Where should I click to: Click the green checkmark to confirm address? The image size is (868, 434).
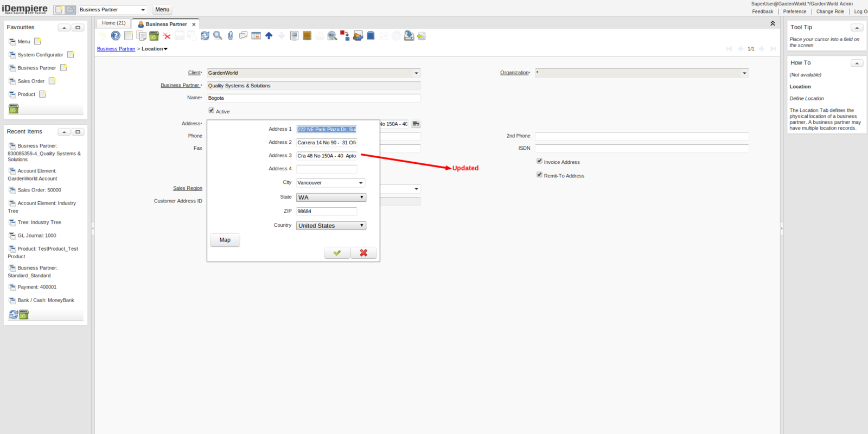point(337,253)
